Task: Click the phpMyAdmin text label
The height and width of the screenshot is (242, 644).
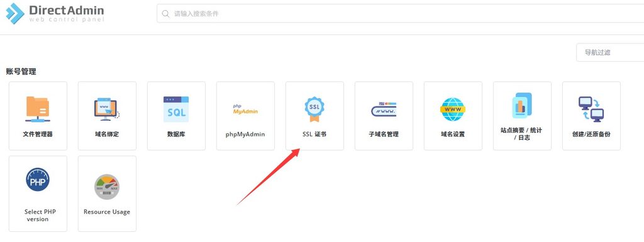Action: [x=245, y=134]
